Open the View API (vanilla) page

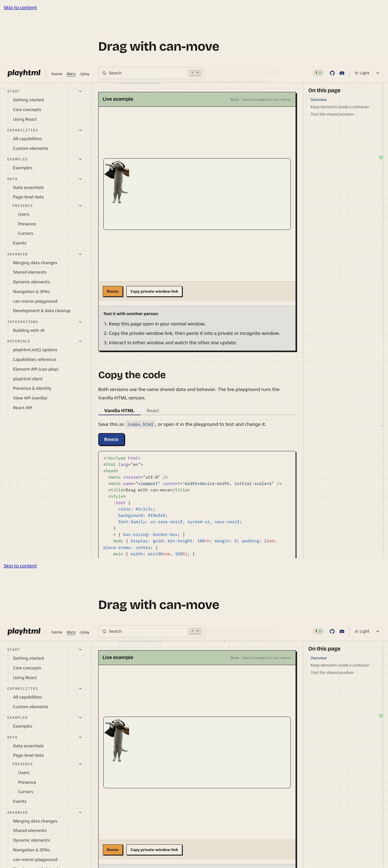pos(30,398)
